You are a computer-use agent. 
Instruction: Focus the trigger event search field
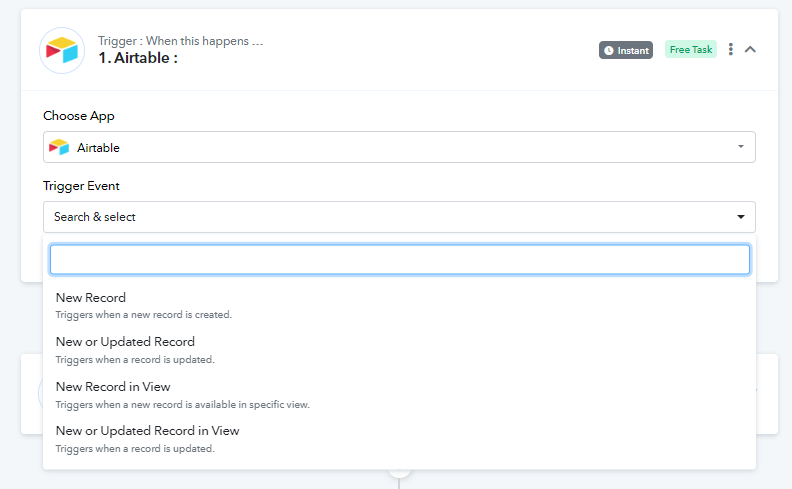point(400,260)
